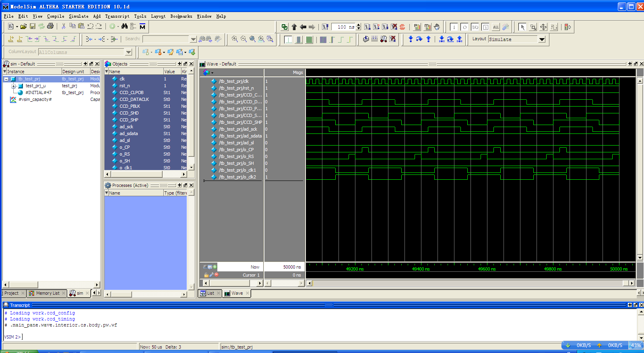Click the Print icon in toolbar
This screenshot has height=353, width=644.
point(50,26)
